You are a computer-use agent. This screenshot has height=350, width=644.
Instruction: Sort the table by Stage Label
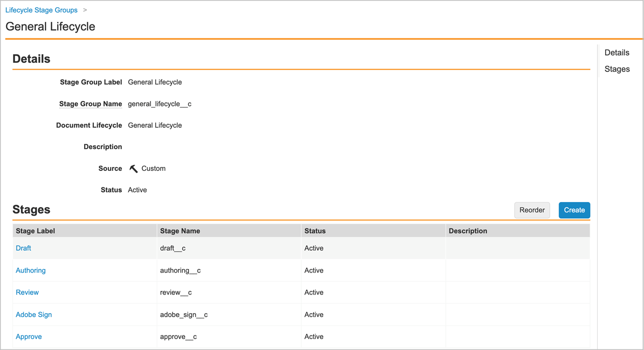click(x=35, y=231)
